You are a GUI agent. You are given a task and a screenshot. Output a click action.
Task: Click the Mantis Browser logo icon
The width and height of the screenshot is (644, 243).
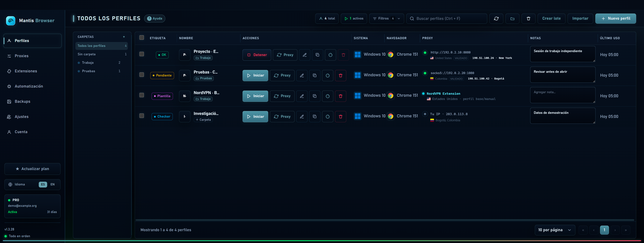(10, 21)
